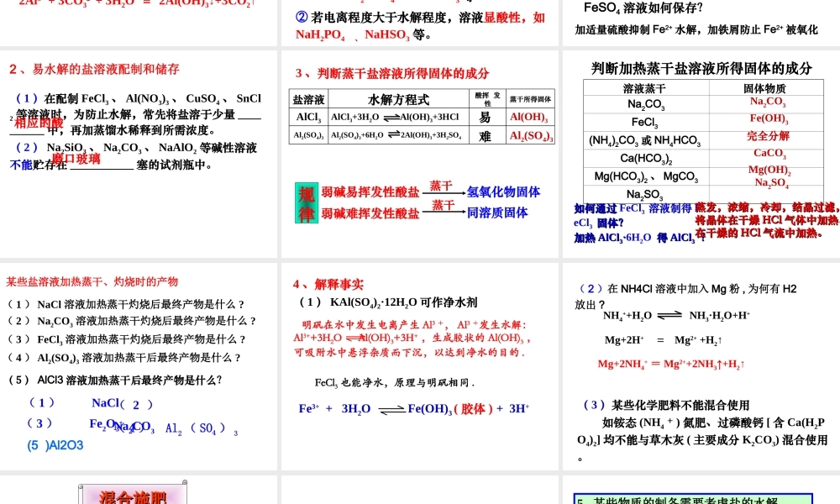Click the FeCl3 row in the 溶液蒸干 table
The width and height of the screenshot is (840, 504).
pos(644,122)
